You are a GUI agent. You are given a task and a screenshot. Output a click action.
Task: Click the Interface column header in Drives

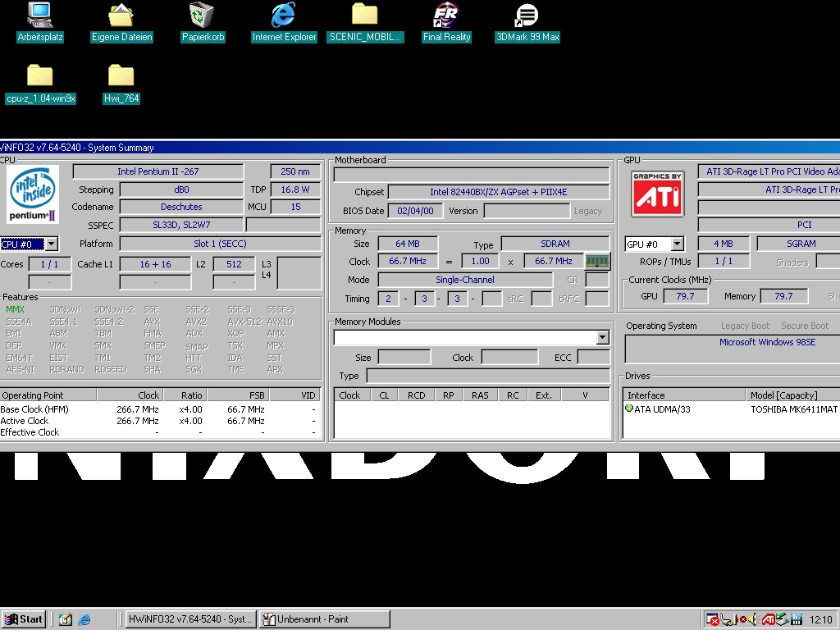point(684,395)
